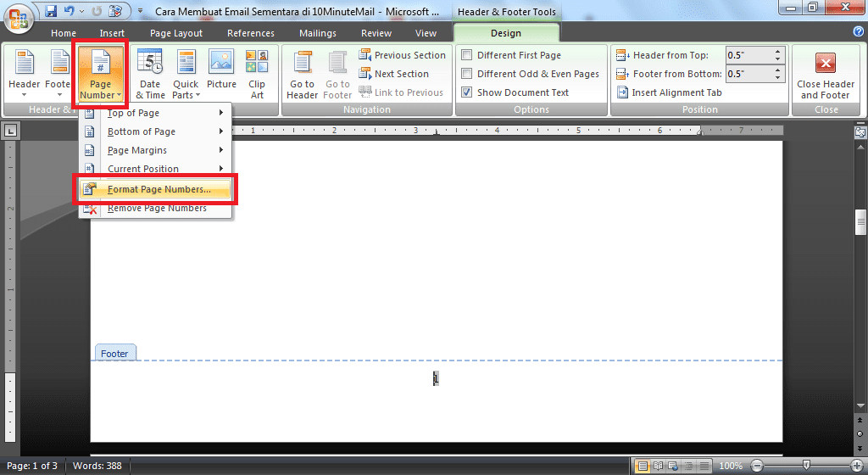This screenshot has height=475, width=868.
Task: Undo last action in Quick Access toolbar
Action: (x=69, y=11)
